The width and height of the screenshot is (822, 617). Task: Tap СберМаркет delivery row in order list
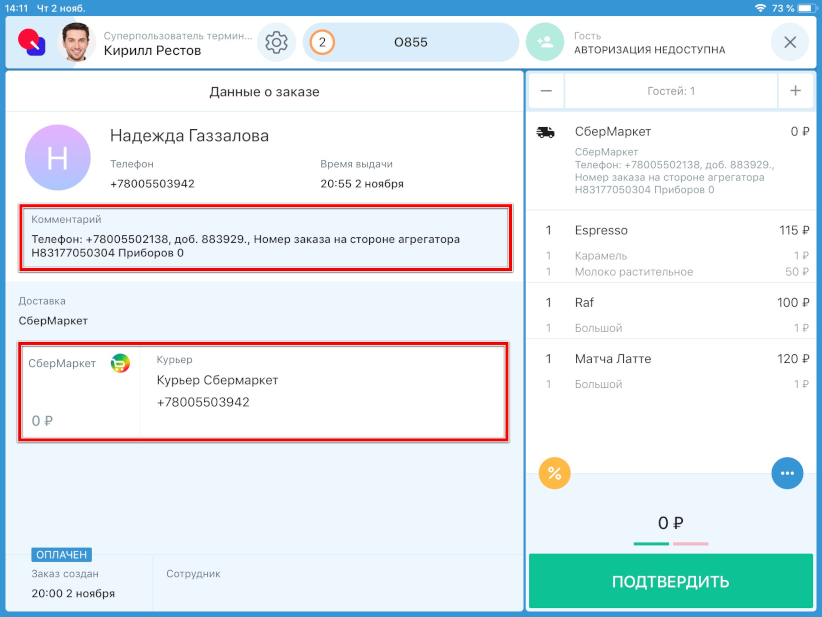click(x=670, y=160)
